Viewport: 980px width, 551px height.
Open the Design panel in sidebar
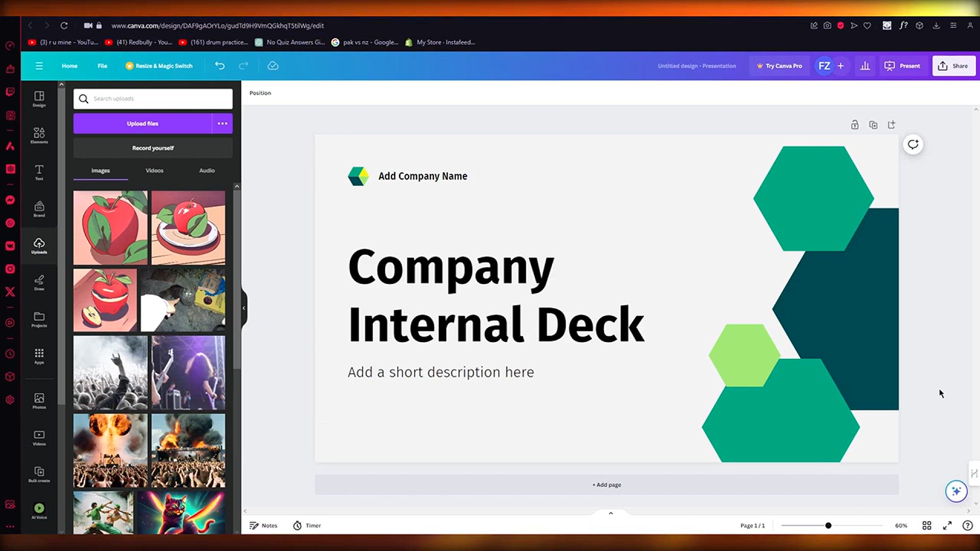[x=39, y=99]
